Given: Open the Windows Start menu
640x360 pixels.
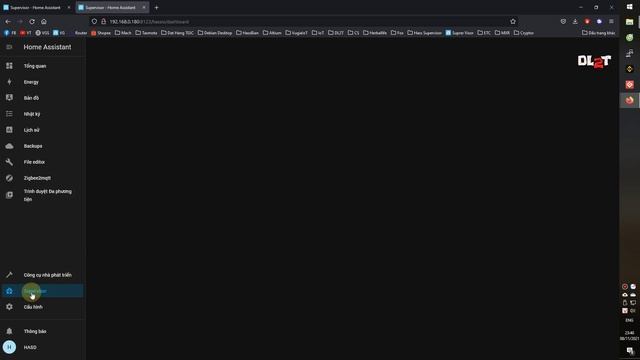Looking at the screenshot, I should tap(629, 7).
